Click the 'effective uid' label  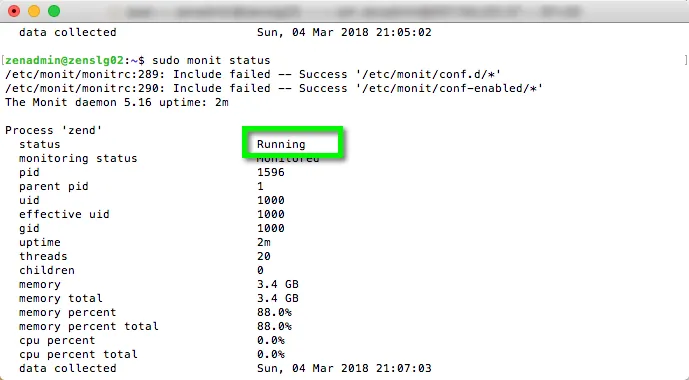pos(64,214)
